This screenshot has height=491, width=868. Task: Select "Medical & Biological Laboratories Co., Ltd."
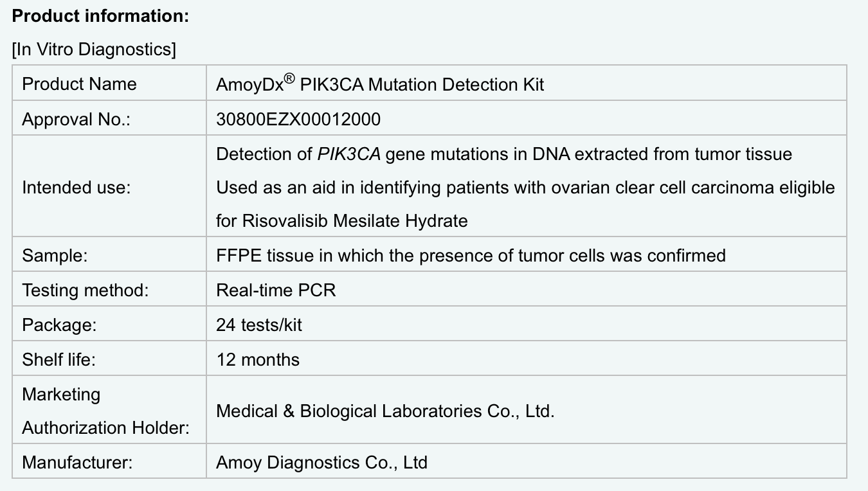385,411
